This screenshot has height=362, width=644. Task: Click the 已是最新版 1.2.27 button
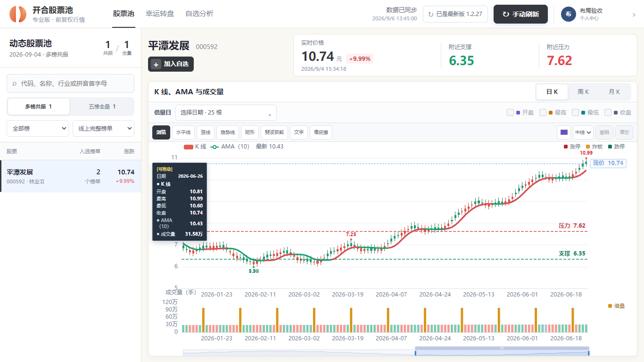(455, 14)
